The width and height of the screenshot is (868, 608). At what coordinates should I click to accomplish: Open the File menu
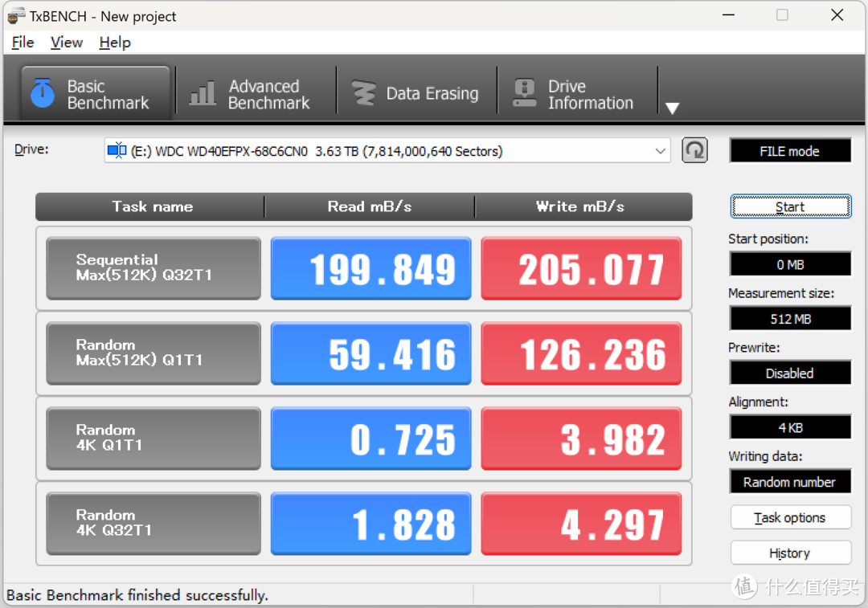23,43
